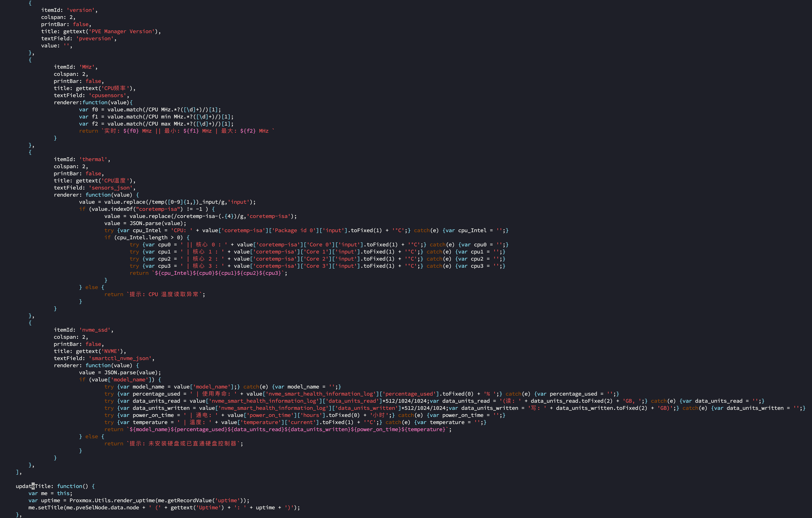Click the me.setTitle line
This screenshot has width=812, height=518.
(164, 508)
